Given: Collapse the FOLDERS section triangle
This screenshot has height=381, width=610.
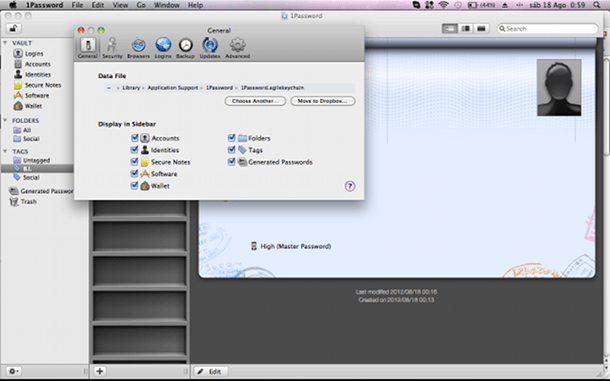Looking at the screenshot, I should click(x=5, y=120).
